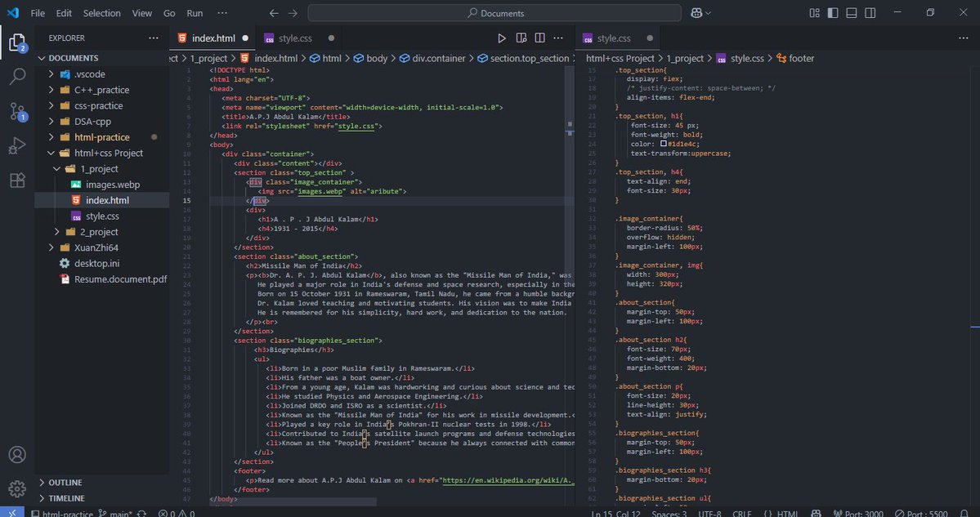Image resolution: width=980 pixels, height=517 pixels.
Task: Select images.webp in the file tree
Action: coord(102,185)
